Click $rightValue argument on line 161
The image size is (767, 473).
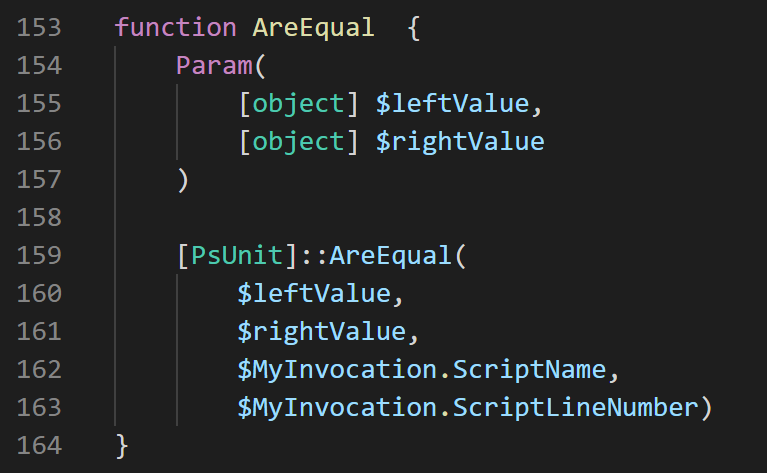tap(321, 332)
